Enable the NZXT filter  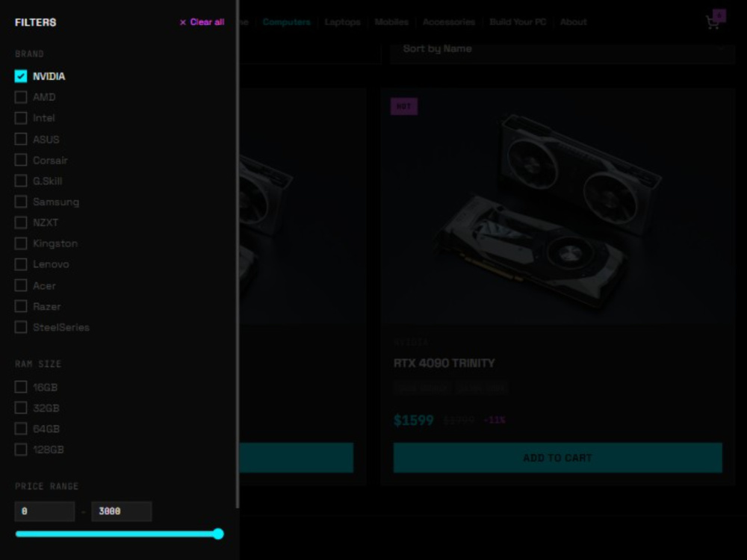tap(20, 223)
